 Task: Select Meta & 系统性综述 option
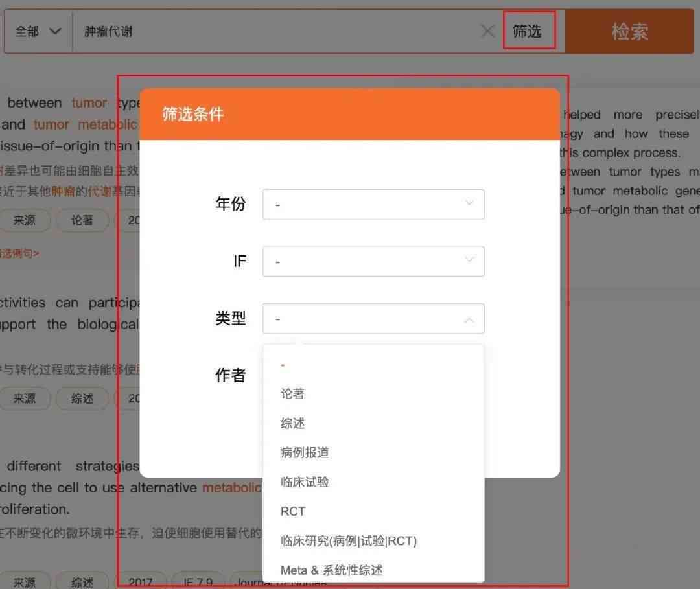[x=373, y=570]
